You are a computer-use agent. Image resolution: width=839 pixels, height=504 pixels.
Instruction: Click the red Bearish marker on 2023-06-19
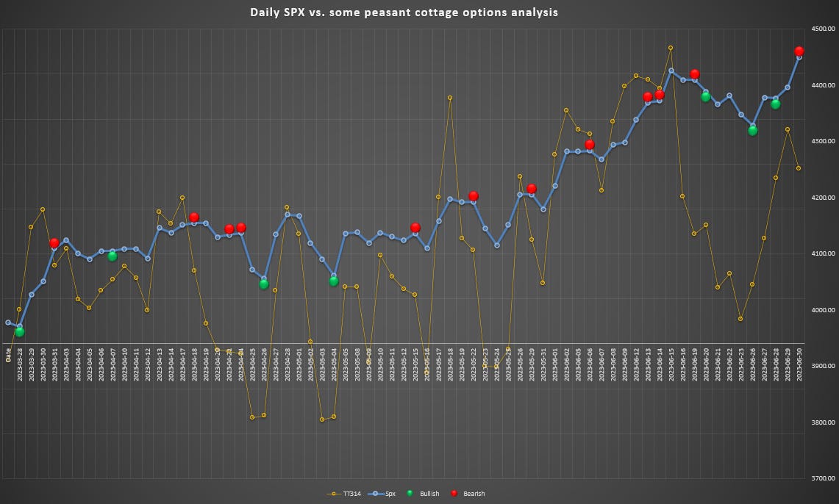pyautogui.click(x=695, y=73)
